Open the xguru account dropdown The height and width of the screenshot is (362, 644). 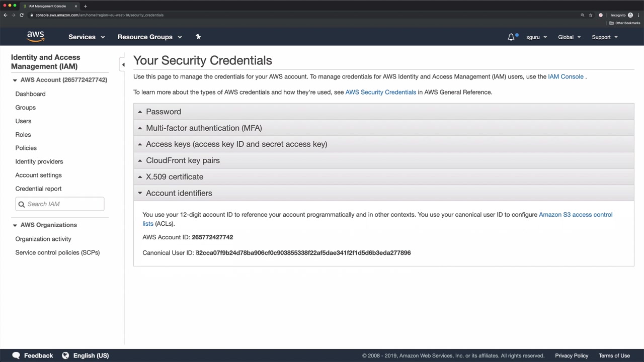click(536, 37)
